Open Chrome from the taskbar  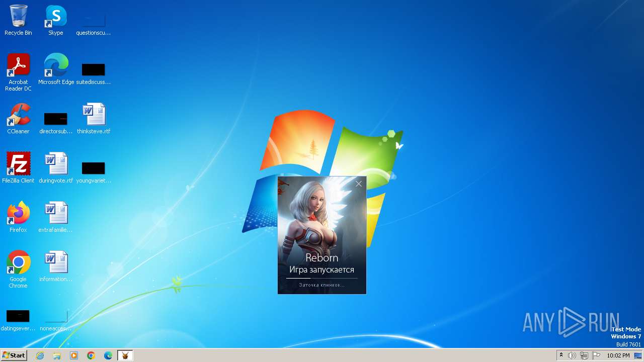[91, 355]
